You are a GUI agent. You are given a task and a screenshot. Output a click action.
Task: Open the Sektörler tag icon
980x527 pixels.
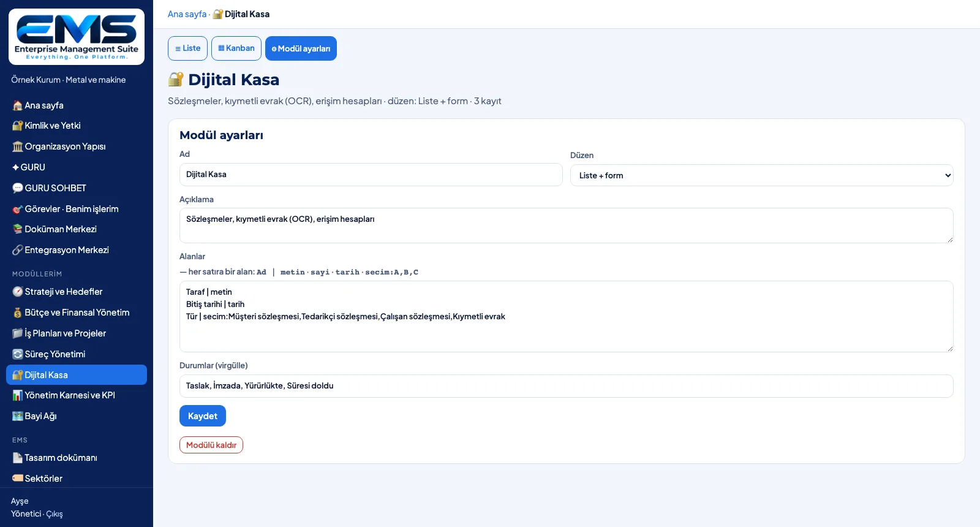click(x=18, y=479)
